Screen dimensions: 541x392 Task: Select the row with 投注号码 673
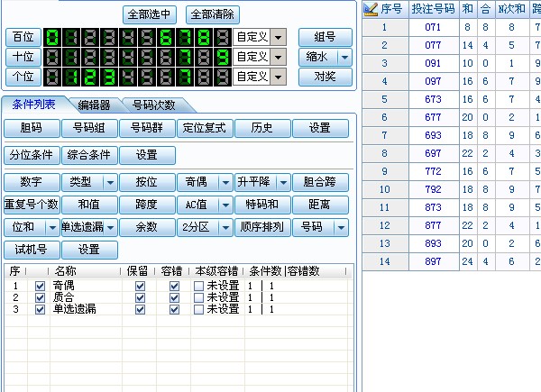click(x=452, y=99)
